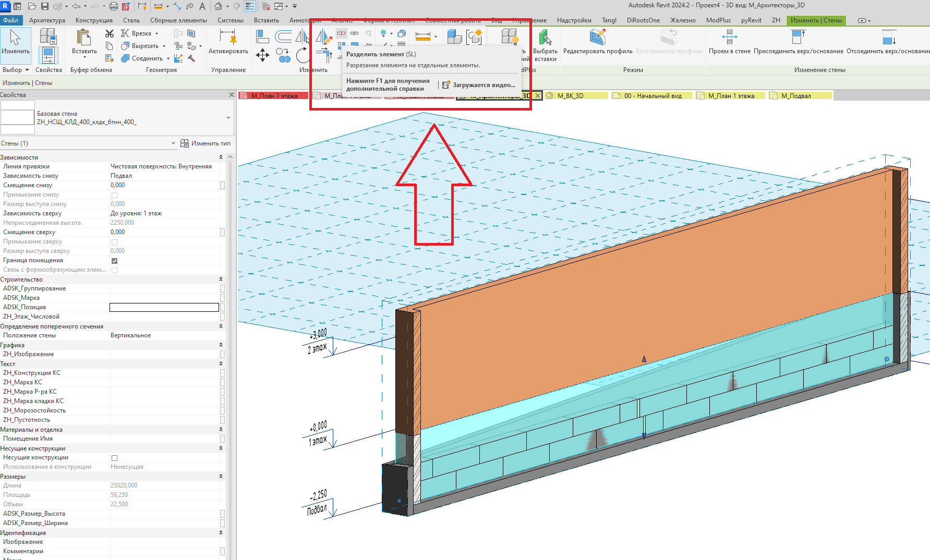Click the Изменить тип icon button
Screen dimensions: 930x560
coord(206,143)
